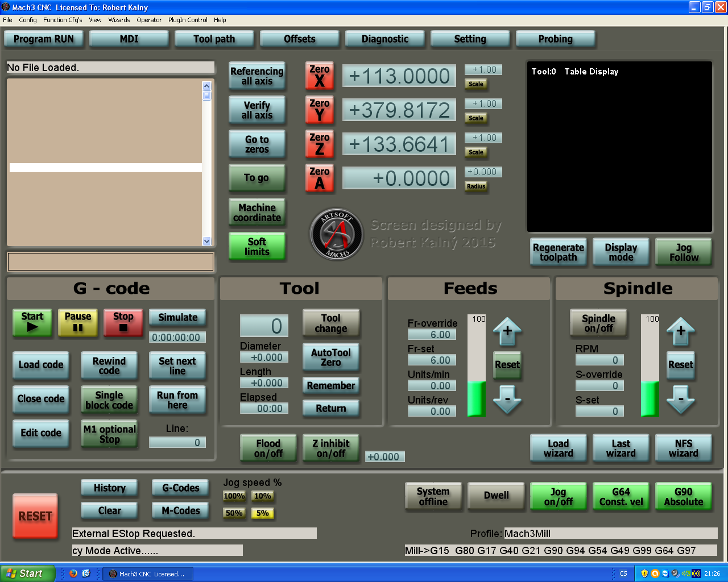728x582 pixels.
Task: Decrease spindle speed override with down arrow
Action: pyautogui.click(x=680, y=399)
